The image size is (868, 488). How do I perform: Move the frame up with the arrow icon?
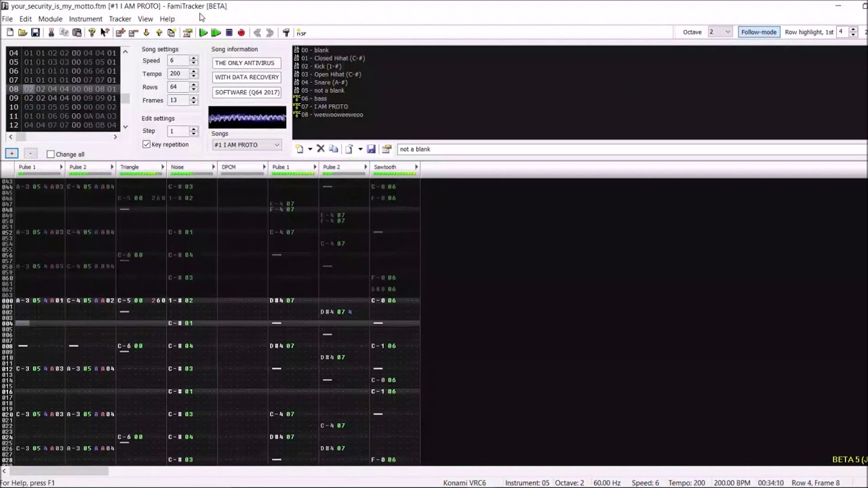[159, 33]
